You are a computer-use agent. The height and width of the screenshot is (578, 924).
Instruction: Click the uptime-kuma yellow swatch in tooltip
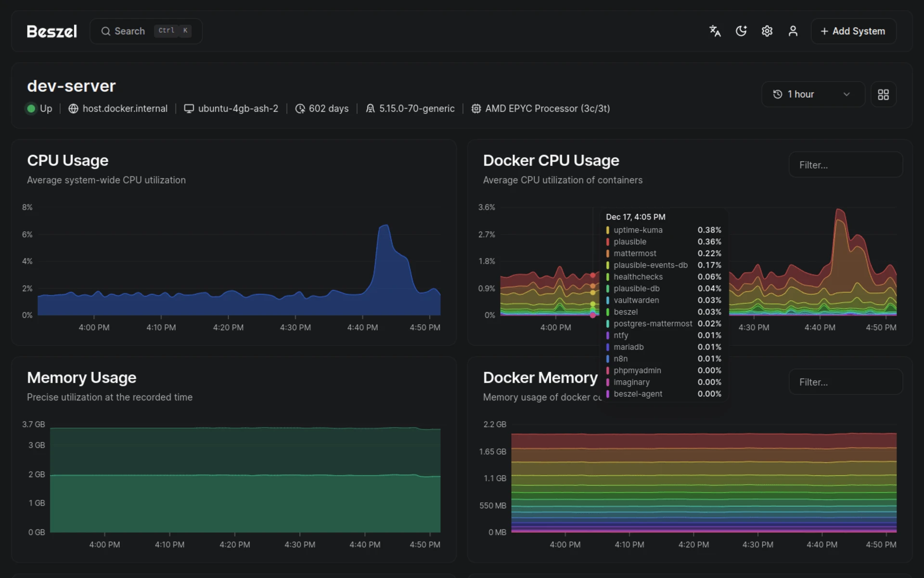click(x=608, y=230)
